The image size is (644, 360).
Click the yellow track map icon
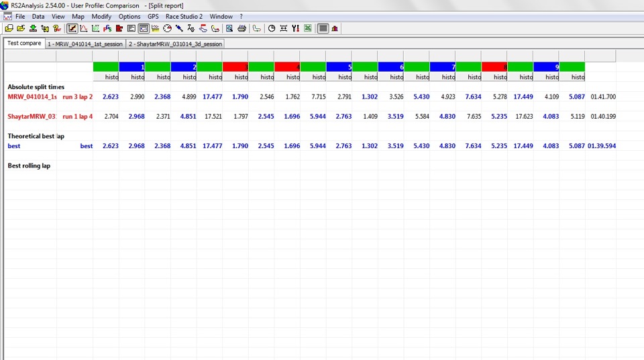(215, 28)
